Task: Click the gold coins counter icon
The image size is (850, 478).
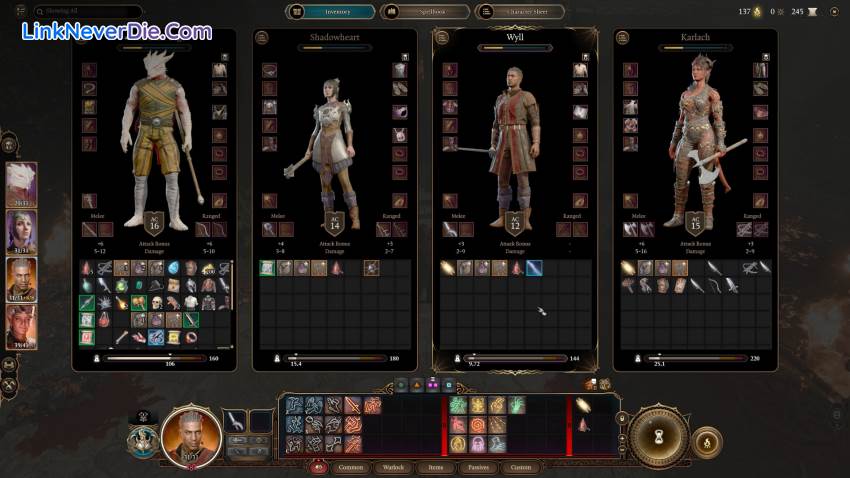Action: 756,12
